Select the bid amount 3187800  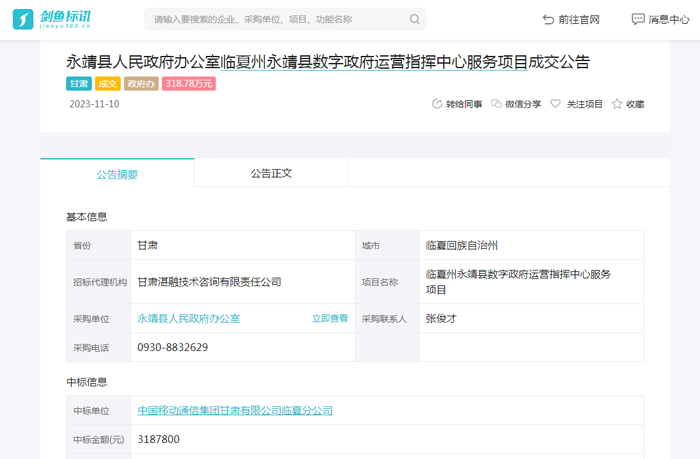tap(158, 439)
